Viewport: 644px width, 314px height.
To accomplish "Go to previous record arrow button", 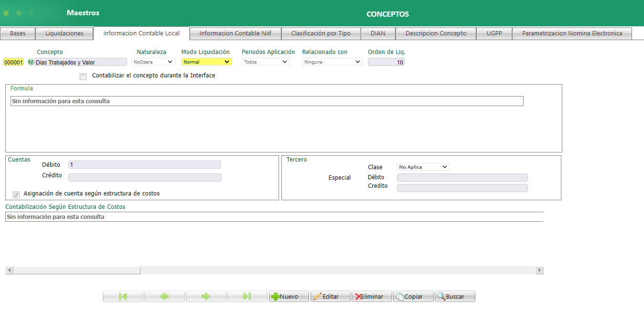I will [x=164, y=296].
